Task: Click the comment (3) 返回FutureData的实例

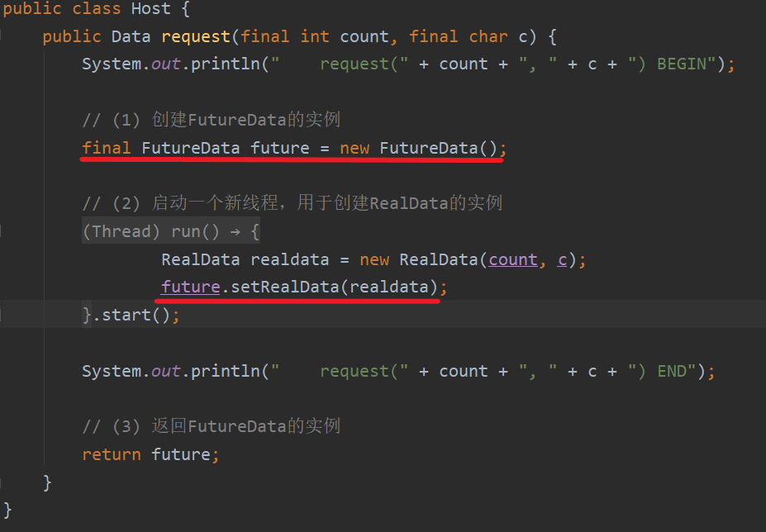Action: tap(211, 426)
